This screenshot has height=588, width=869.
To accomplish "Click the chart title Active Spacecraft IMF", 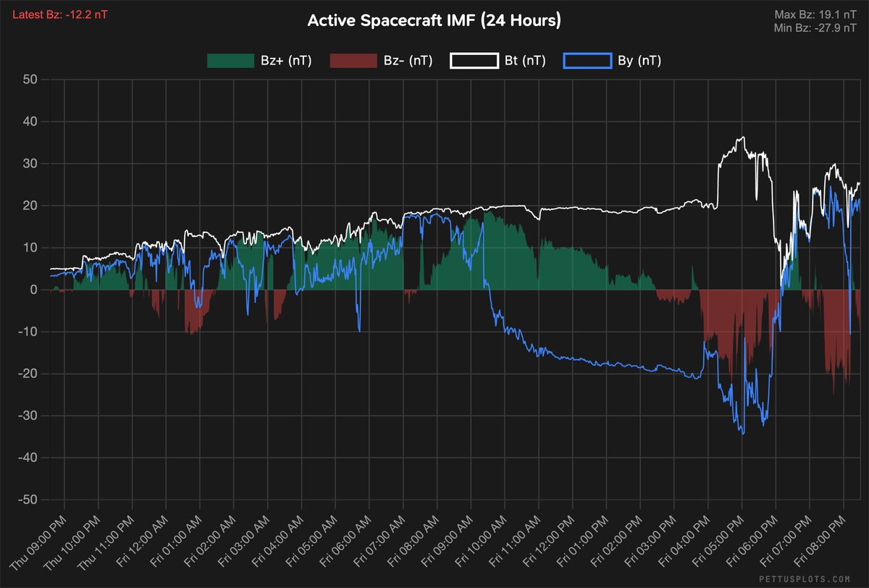I will point(434,20).
